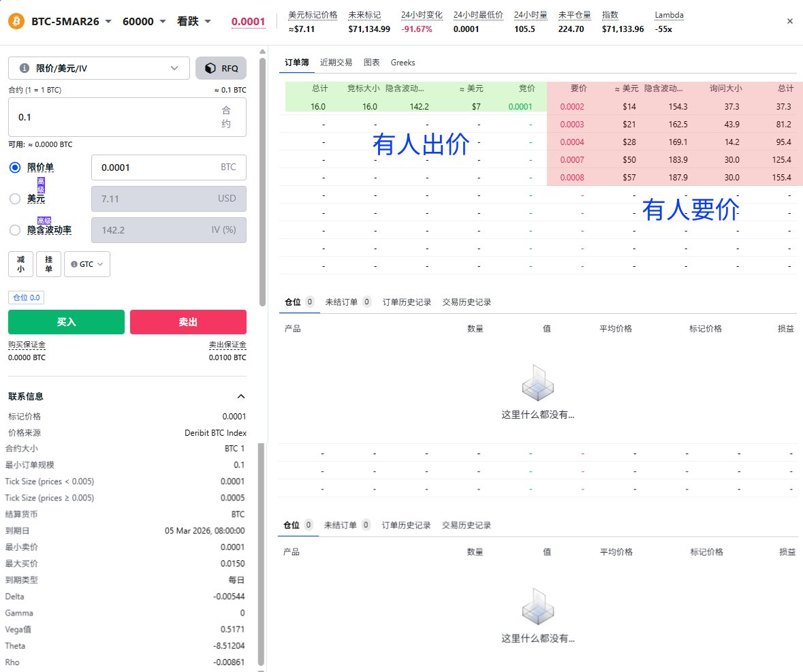Image resolution: width=803 pixels, height=672 pixels.
Task: Open 未结订单 tab directly below the order book
Action: click(348, 302)
